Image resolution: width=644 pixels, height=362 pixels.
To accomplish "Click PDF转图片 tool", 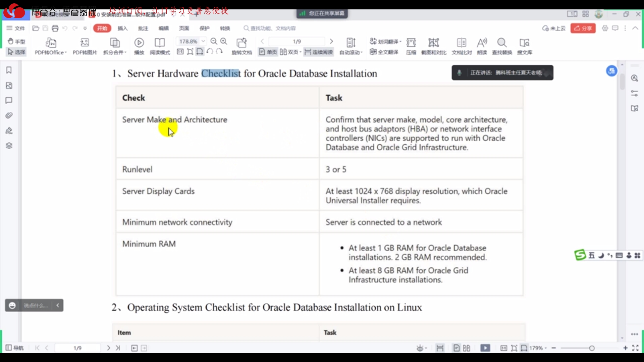I will 85,46.
